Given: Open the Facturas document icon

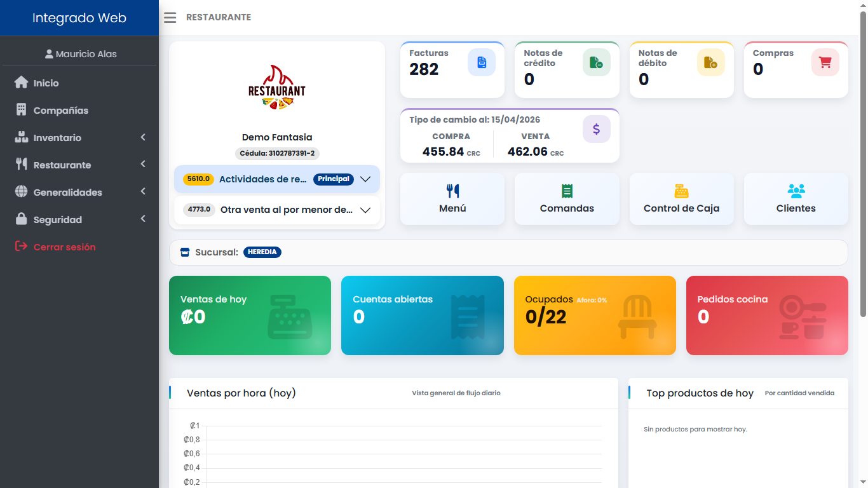Looking at the screenshot, I should click(x=482, y=62).
